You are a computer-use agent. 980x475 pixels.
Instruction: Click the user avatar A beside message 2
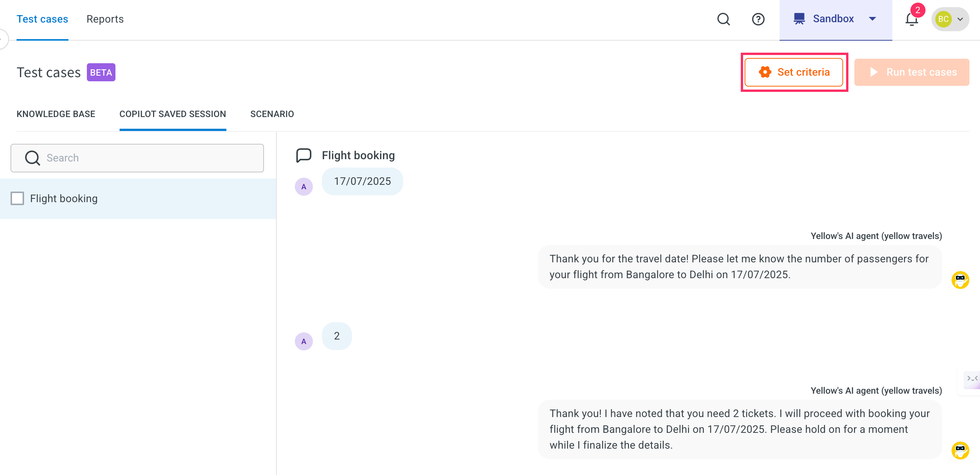tap(303, 341)
